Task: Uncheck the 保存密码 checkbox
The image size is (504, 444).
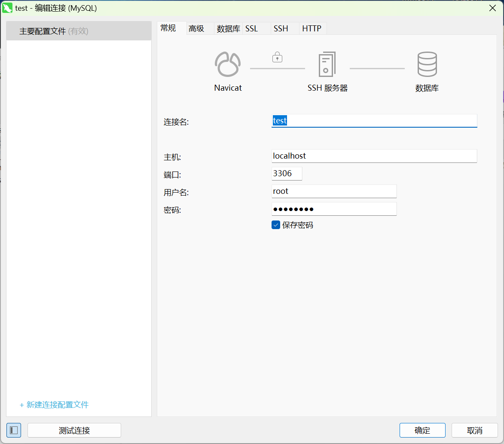Action: [276, 225]
